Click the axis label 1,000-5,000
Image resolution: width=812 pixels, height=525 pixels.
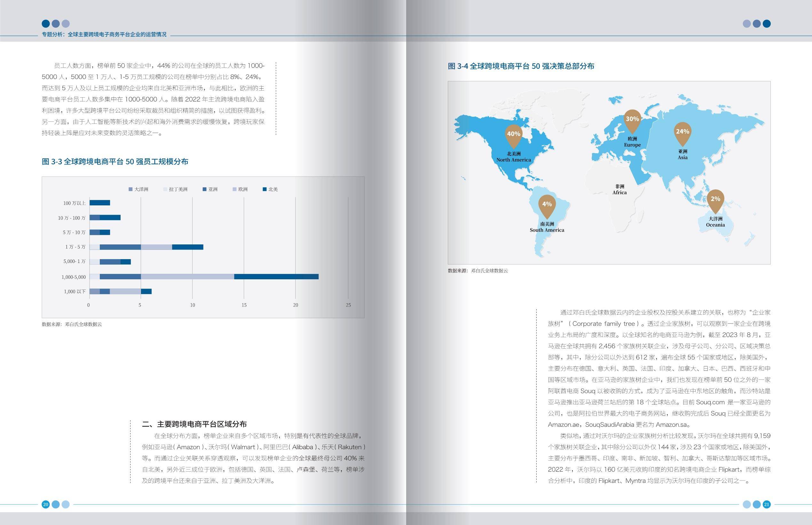[x=74, y=277]
